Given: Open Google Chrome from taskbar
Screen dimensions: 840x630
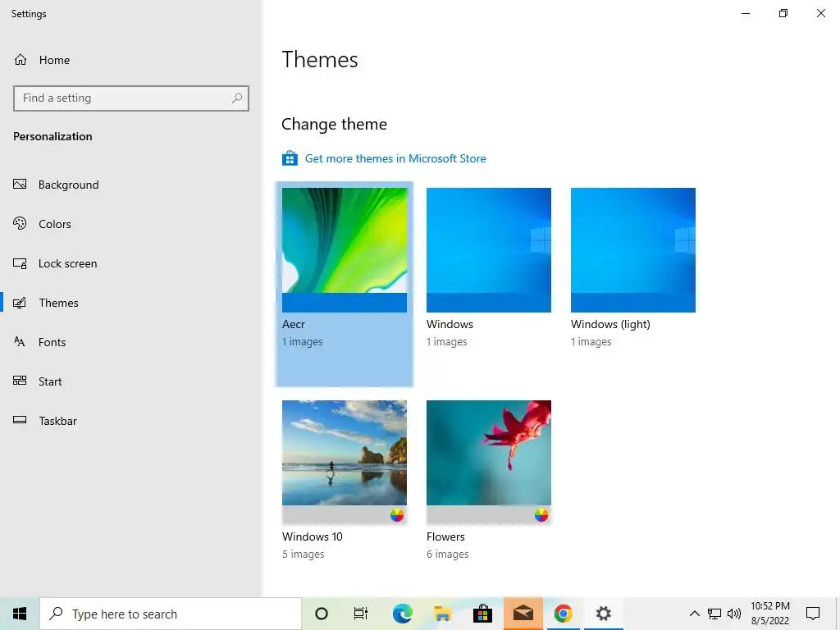Looking at the screenshot, I should pyautogui.click(x=563, y=614).
